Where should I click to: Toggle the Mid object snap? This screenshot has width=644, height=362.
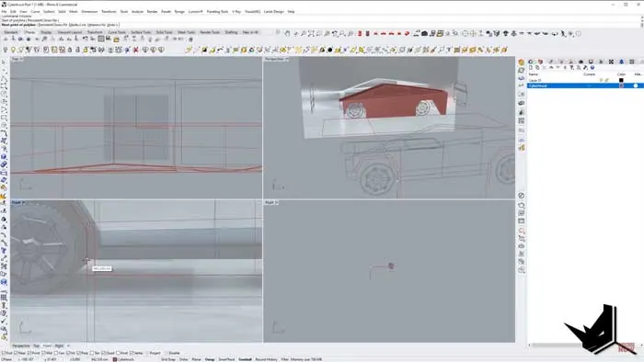point(47,353)
